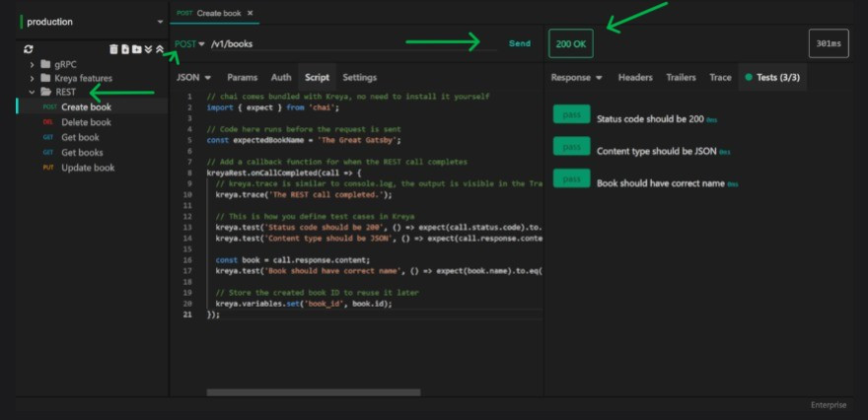Collapse the REST folder chevron
This screenshot has height=420, width=868.
[x=33, y=93]
